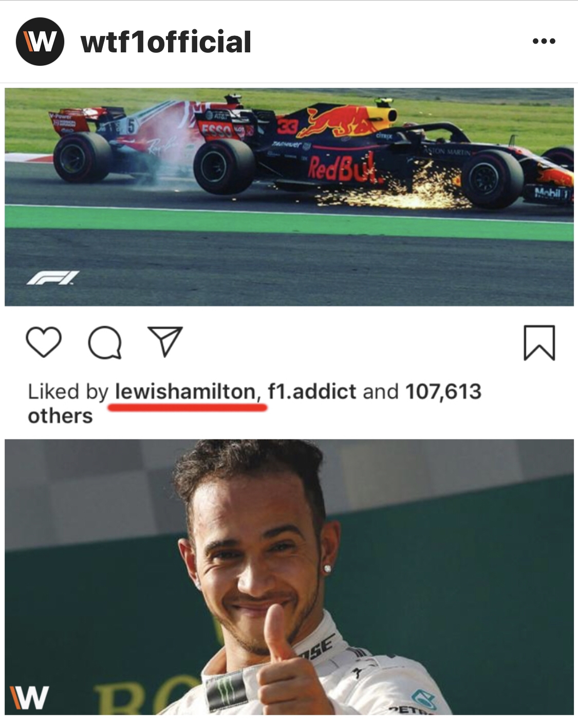The image size is (578, 728).
Task: Tap the thumbs-up driver photo
Action: (289, 577)
